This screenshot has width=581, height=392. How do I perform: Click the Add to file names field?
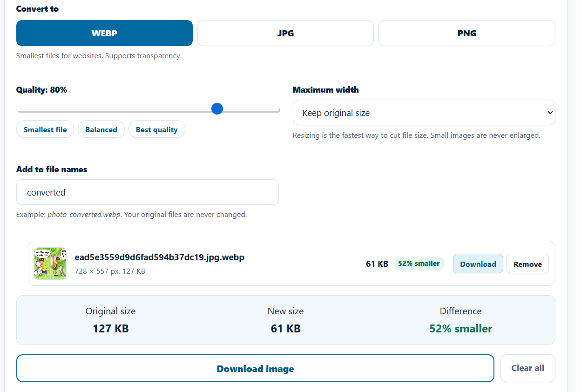[148, 192]
